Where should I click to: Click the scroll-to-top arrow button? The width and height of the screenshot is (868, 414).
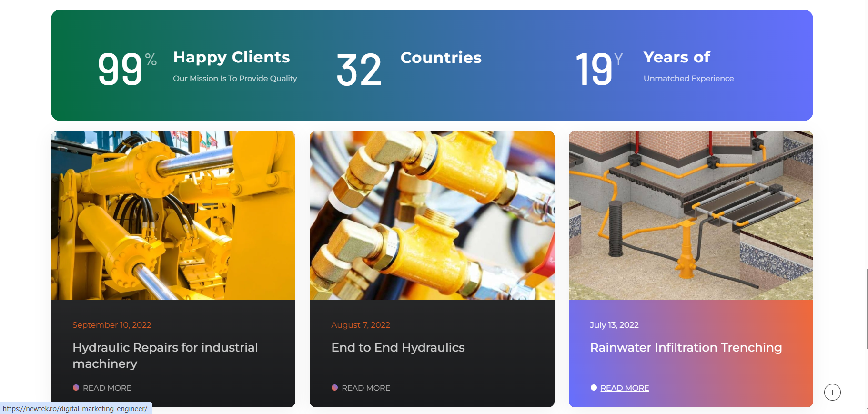tap(832, 392)
